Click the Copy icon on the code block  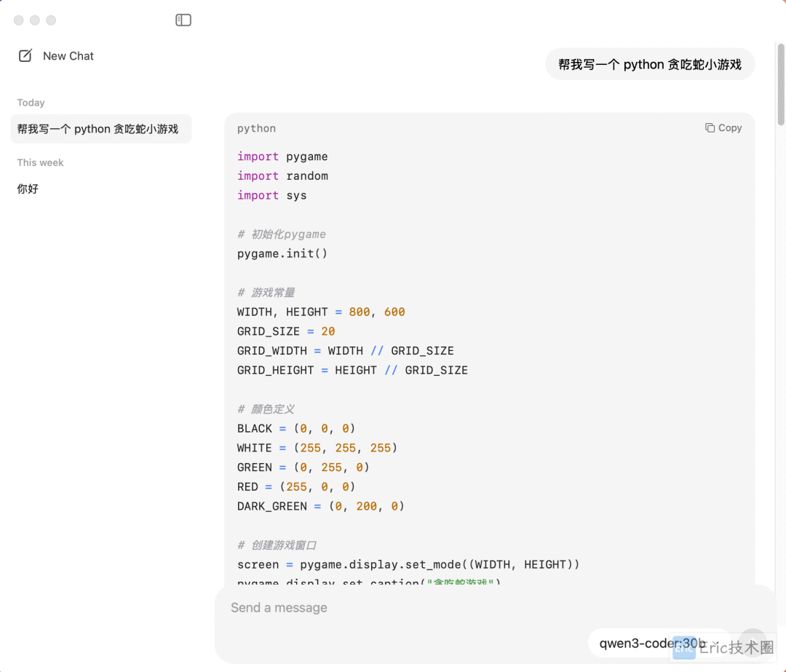[x=723, y=127]
